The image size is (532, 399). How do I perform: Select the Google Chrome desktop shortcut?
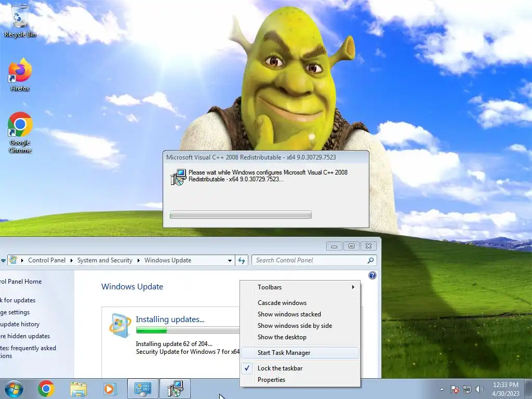(x=20, y=132)
